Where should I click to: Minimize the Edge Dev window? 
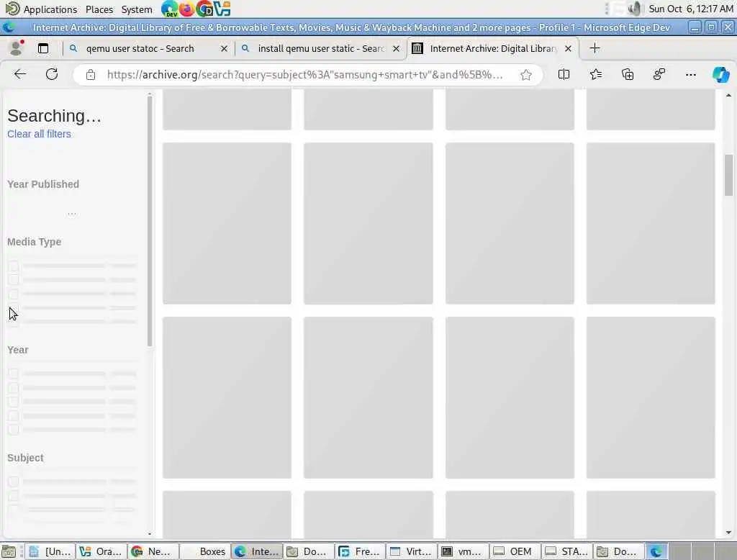pos(695,27)
